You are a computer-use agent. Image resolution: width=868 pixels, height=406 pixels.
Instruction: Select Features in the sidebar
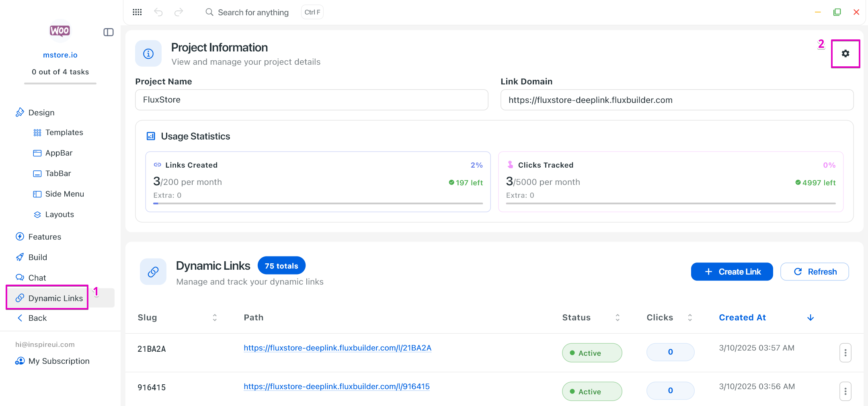(45, 237)
